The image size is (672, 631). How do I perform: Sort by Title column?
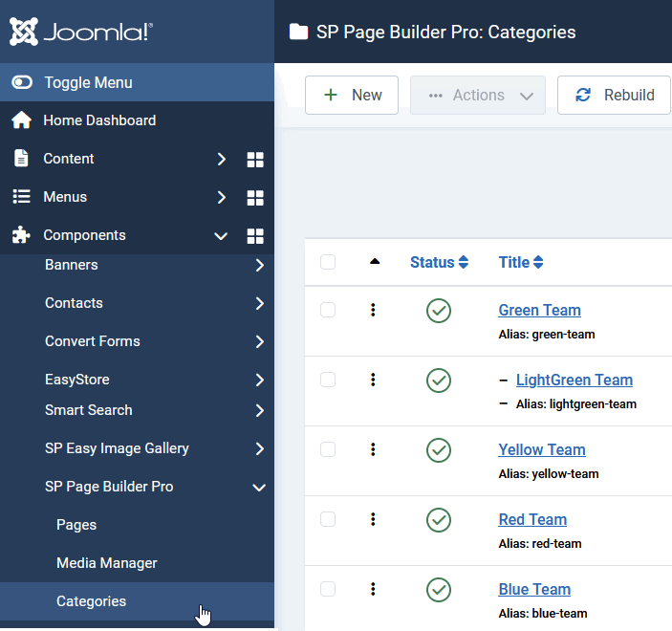tap(521, 262)
